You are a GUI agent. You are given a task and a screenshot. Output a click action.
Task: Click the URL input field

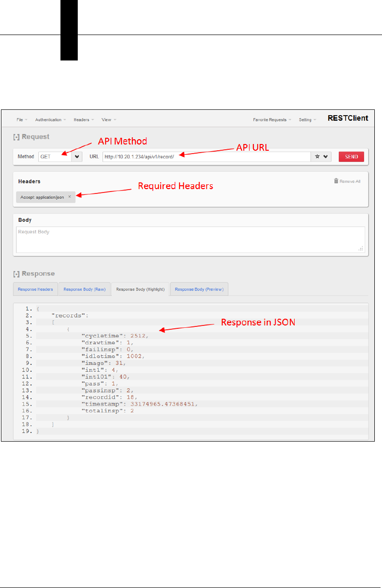(206, 157)
